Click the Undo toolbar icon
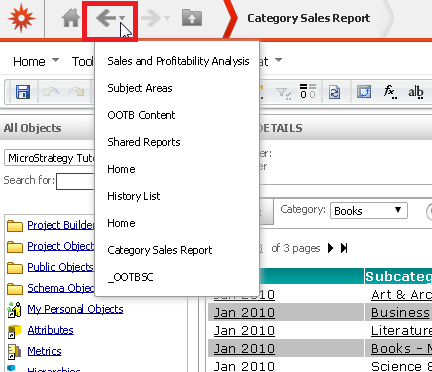 pos(51,92)
